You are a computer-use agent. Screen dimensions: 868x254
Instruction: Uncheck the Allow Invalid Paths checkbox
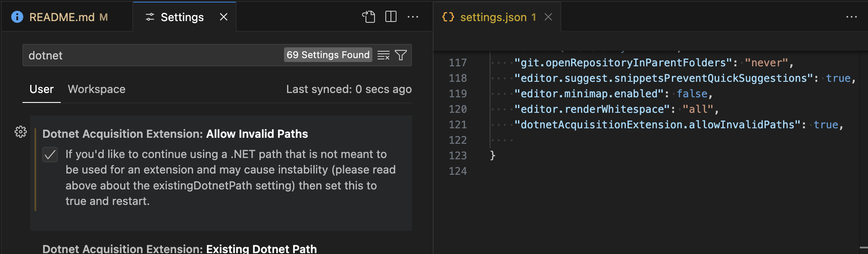tap(50, 155)
